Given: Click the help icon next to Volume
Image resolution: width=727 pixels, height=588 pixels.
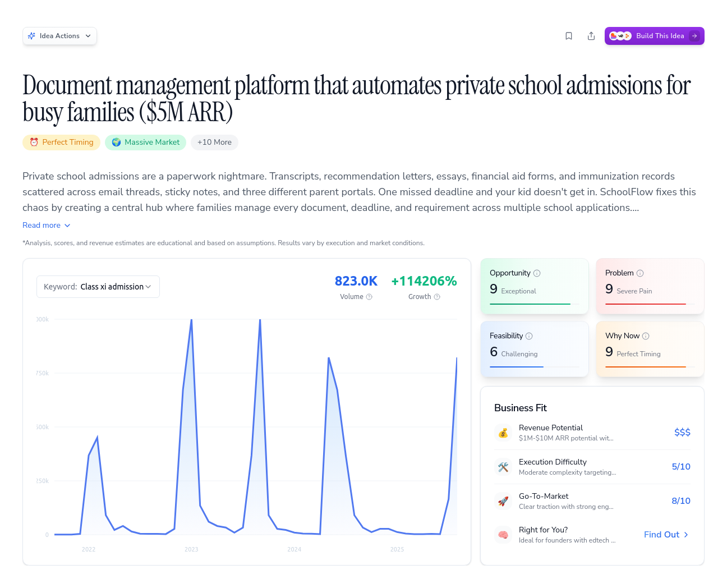Looking at the screenshot, I should click(x=369, y=297).
